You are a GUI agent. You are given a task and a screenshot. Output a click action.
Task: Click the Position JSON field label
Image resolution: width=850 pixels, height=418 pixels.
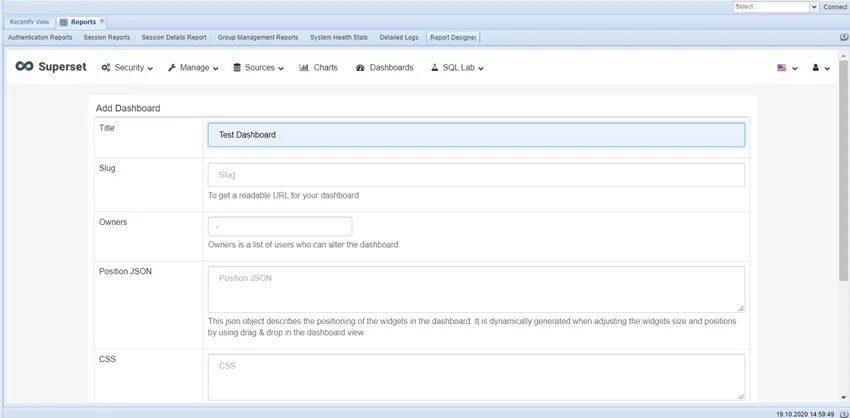125,271
